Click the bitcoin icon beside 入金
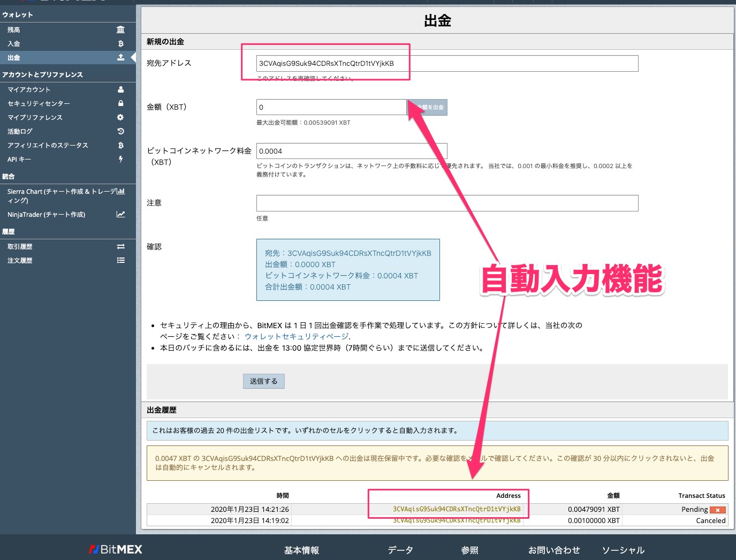736x560 pixels. click(x=120, y=44)
